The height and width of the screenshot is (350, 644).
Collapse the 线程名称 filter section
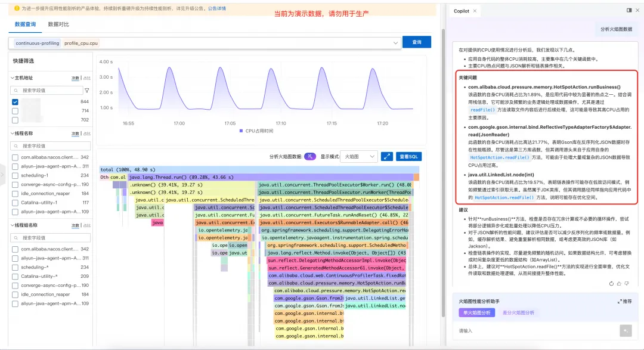click(13, 133)
